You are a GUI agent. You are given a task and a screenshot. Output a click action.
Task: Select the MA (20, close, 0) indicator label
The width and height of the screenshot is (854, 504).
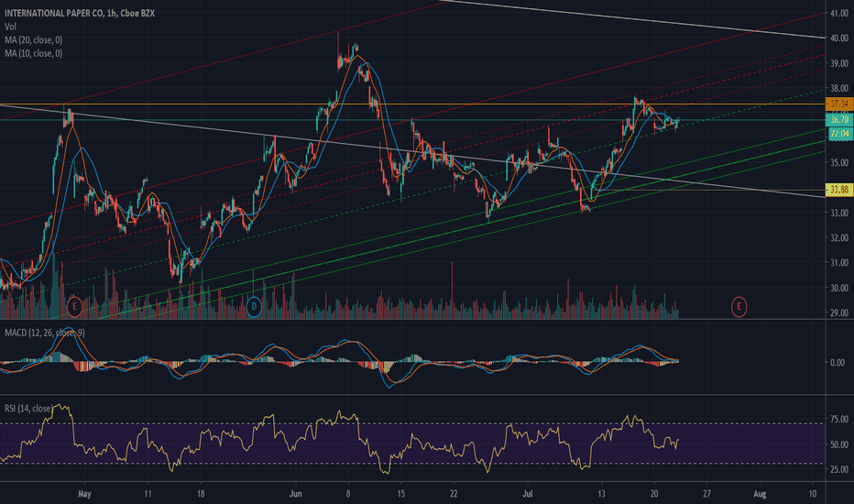click(33, 39)
